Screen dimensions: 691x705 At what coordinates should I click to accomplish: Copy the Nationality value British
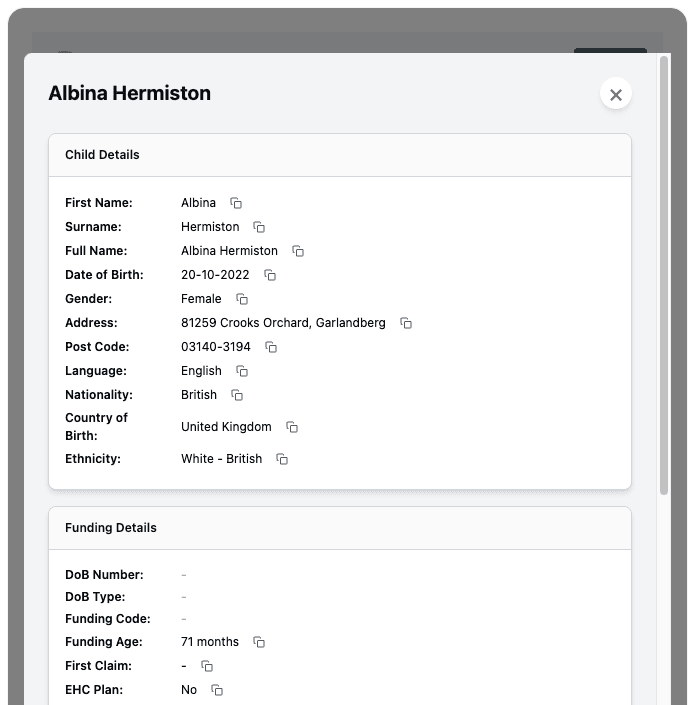[x=237, y=395]
